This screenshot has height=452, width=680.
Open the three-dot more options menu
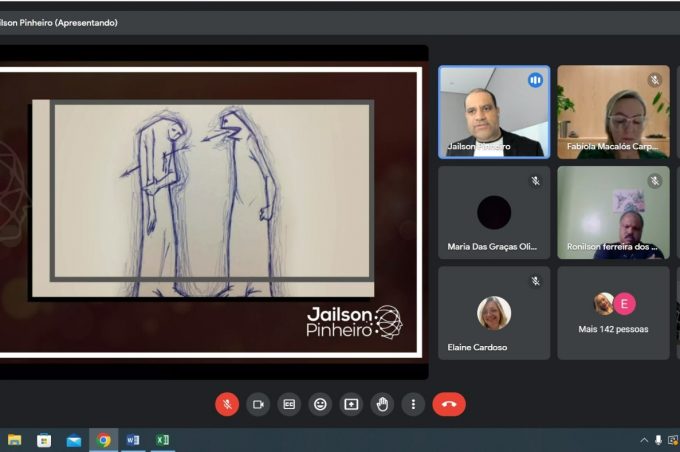[x=413, y=404]
